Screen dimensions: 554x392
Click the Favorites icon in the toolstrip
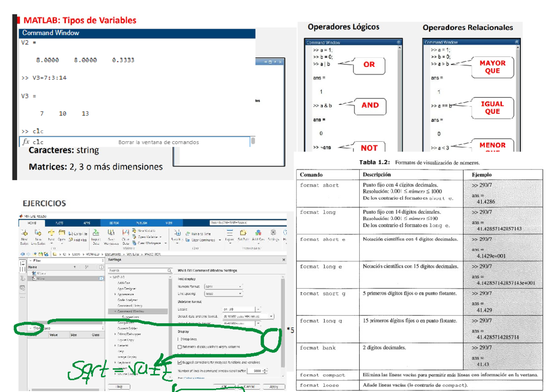click(x=178, y=233)
